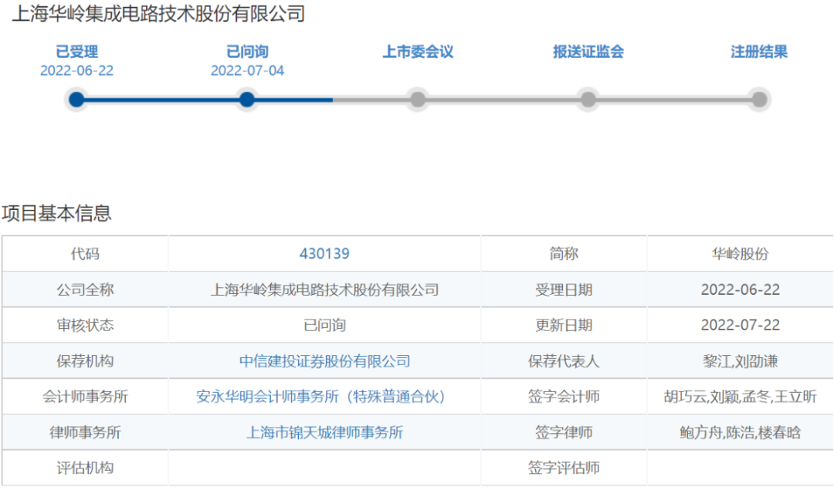
Task: Click the 签字会计师 label cell
Action: (564, 397)
